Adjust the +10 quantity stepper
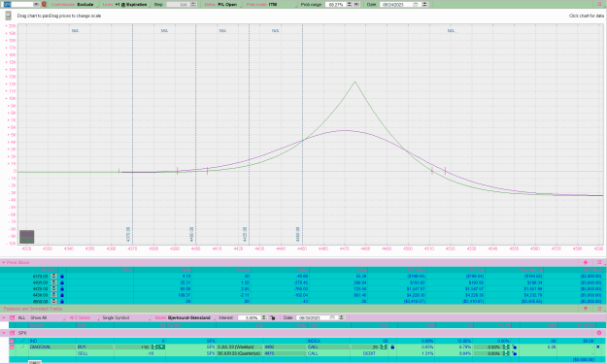Viewport: 607px width, 364px height. [153, 347]
